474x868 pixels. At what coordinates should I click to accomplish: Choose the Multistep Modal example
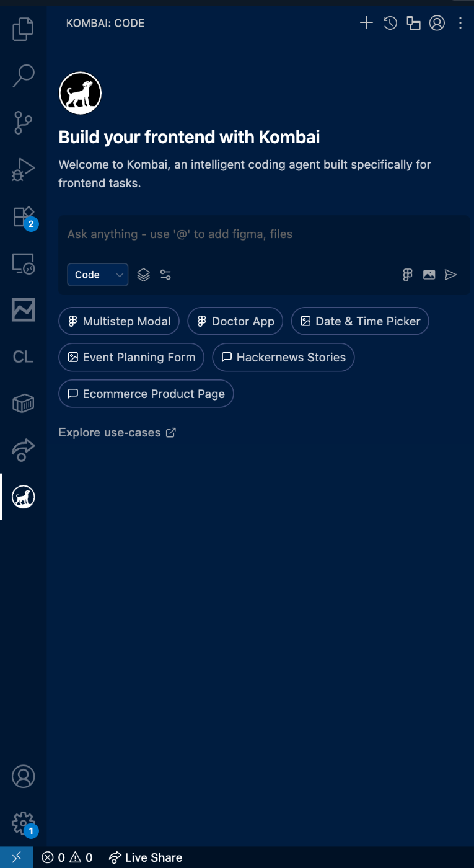point(119,321)
